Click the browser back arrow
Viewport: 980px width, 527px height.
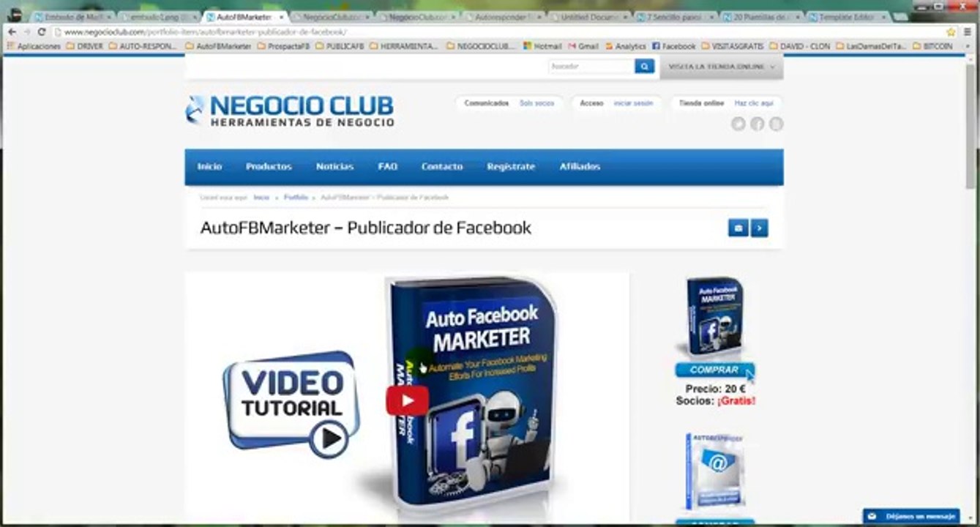[x=12, y=32]
